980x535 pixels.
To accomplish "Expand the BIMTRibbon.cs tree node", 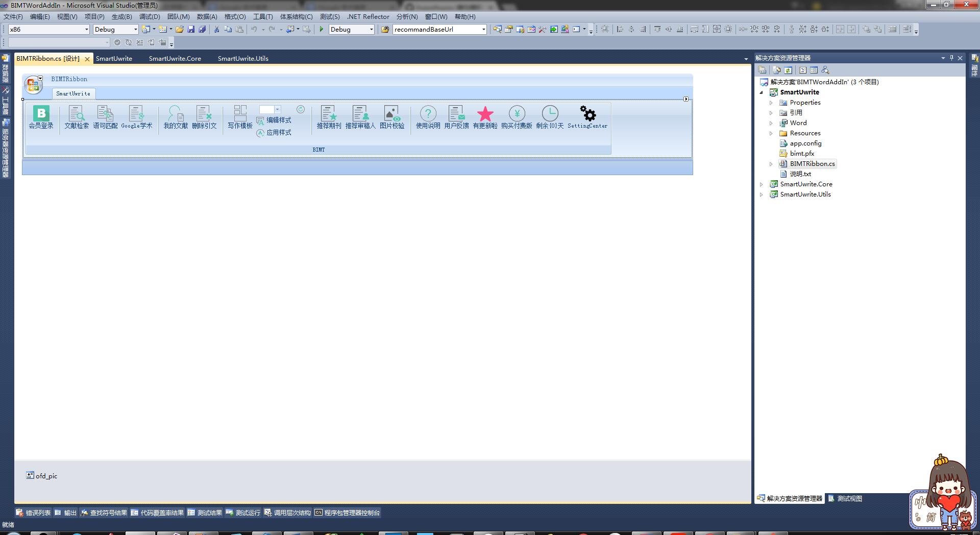I will pos(771,164).
